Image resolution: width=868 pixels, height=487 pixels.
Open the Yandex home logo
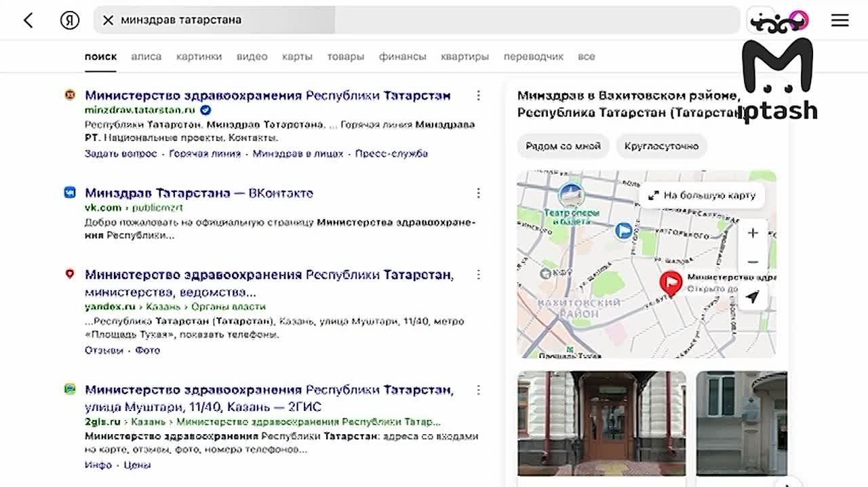tap(69, 20)
